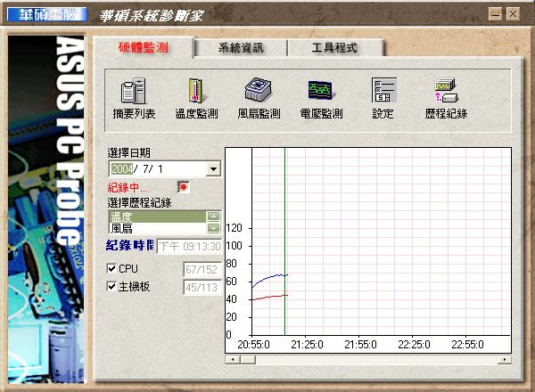This screenshot has height=392, width=535.
Task: Click the down arrow of history list
Action: [x=214, y=228]
